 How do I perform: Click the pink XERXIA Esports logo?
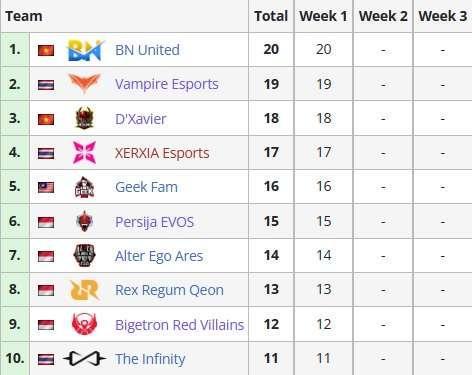tap(84, 153)
